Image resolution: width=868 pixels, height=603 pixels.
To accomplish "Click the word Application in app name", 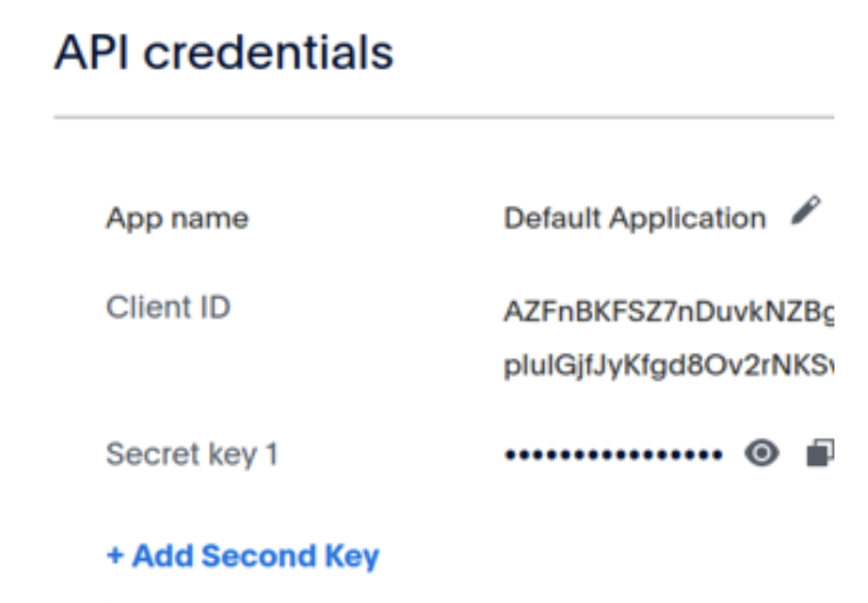I will (x=688, y=219).
